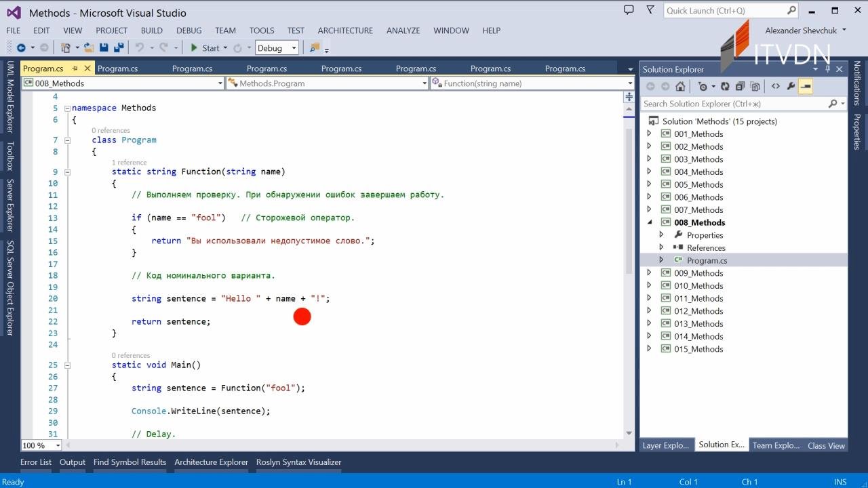Screen dimensions: 868x488
Task: Click the Undo arrow in the toolbar
Action: point(139,47)
